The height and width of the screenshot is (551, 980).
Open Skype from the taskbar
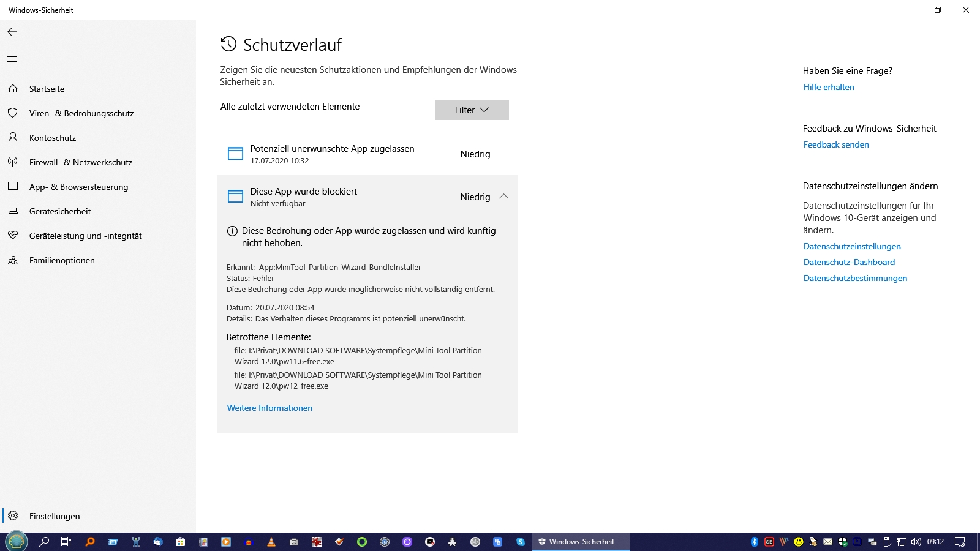[520, 542]
